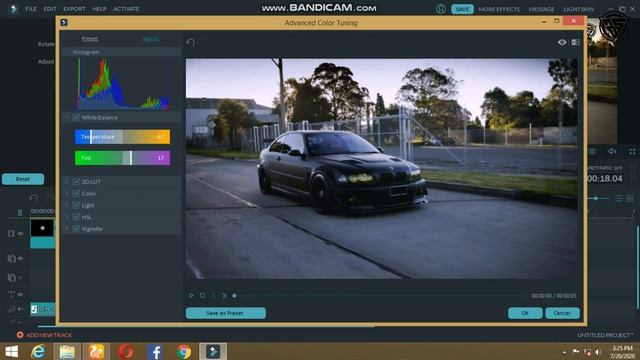Switch to LIGHT SKIN theme
Image resolution: width=640 pixels, height=360 pixels.
(x=579, y=9)
